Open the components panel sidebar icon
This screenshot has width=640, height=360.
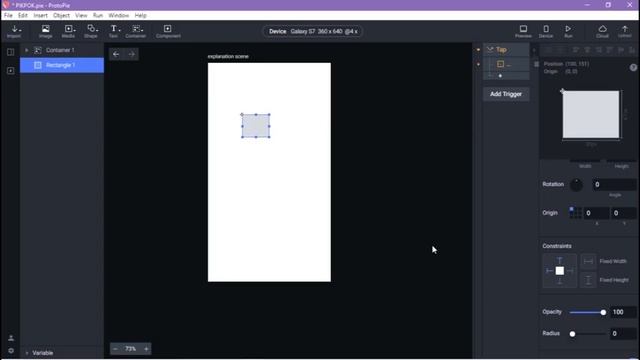click(x=11, y=71)
